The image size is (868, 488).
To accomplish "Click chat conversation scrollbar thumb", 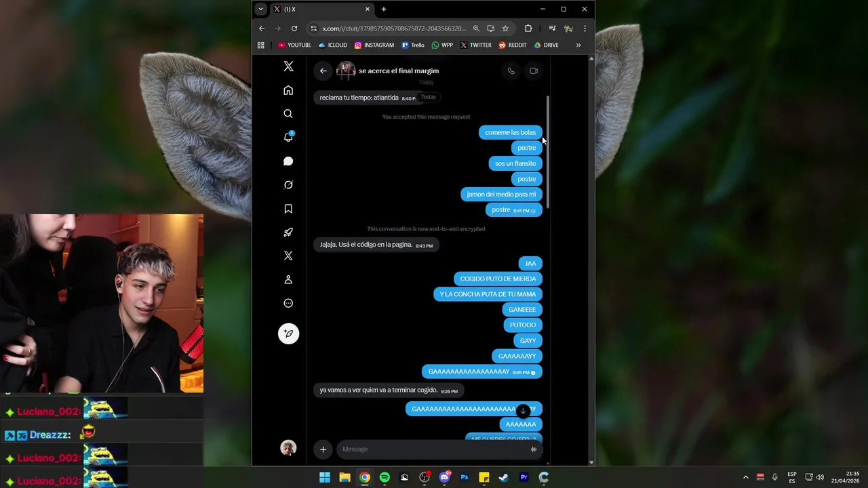I will click(547, 152).
